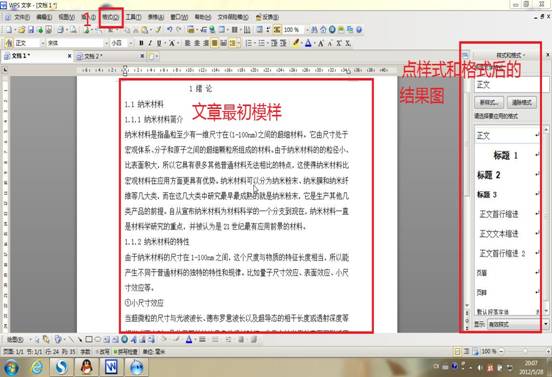Click the bulleted list icon
The width and height of the screenshot is (552, 377).
(261, 43)
